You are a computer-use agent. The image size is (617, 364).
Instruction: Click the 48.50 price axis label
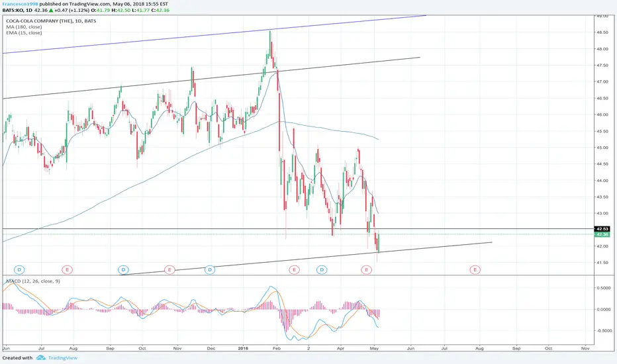[x=602, y=32]
